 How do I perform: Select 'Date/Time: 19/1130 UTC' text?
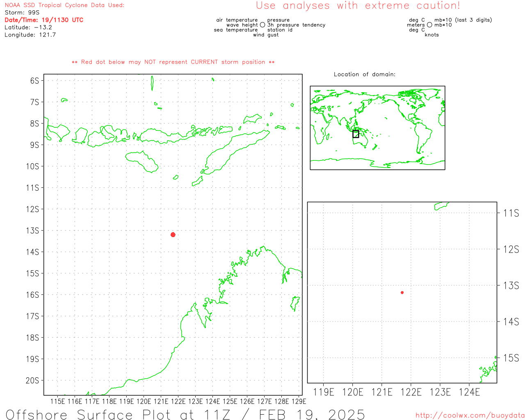[44, 20]
